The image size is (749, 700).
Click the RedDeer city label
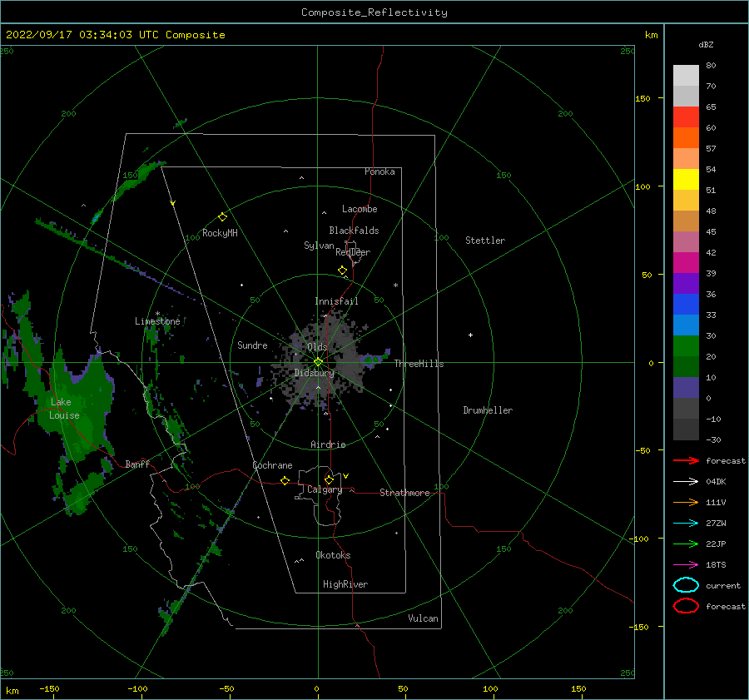pyautogui.click(x=353, y=252)
